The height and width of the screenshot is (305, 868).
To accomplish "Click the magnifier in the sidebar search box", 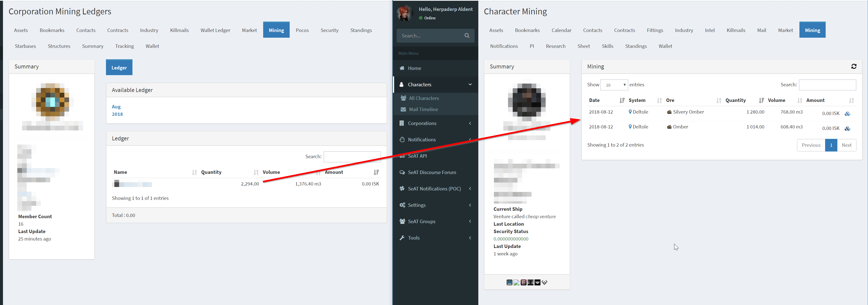I will [467, 35].
